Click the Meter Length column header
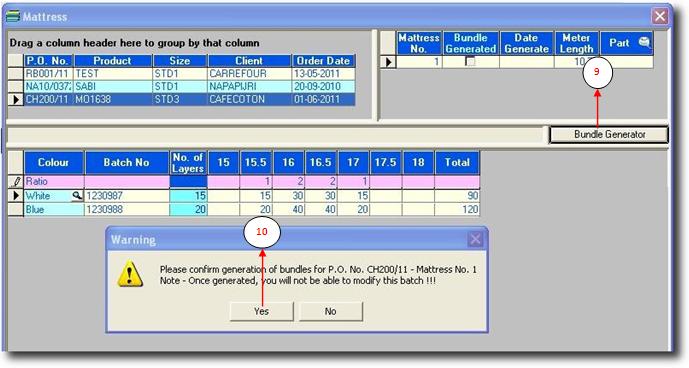 pos(577,43)
